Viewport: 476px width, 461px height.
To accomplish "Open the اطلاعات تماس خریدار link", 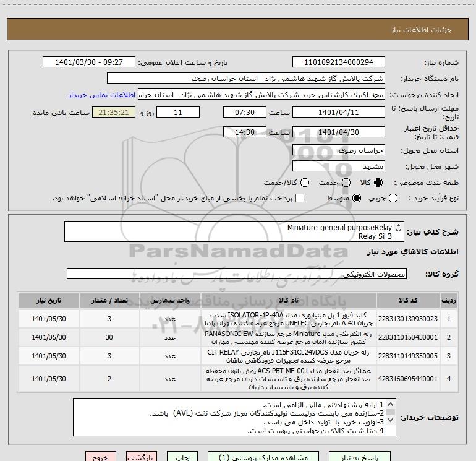I will pos(102,95).
